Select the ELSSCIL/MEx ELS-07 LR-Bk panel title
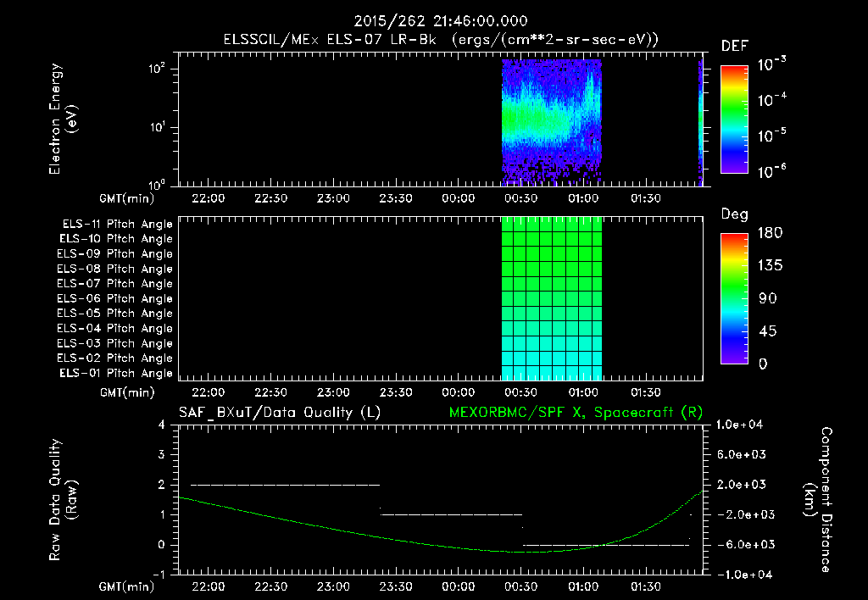The width and height of the screenshot is (868, 600). tap(441, 40)
